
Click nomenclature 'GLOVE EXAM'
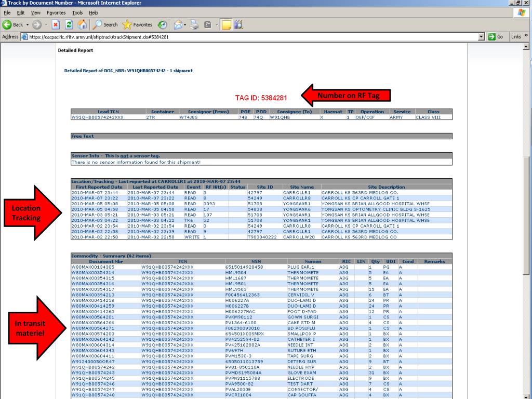pos(302,373)
